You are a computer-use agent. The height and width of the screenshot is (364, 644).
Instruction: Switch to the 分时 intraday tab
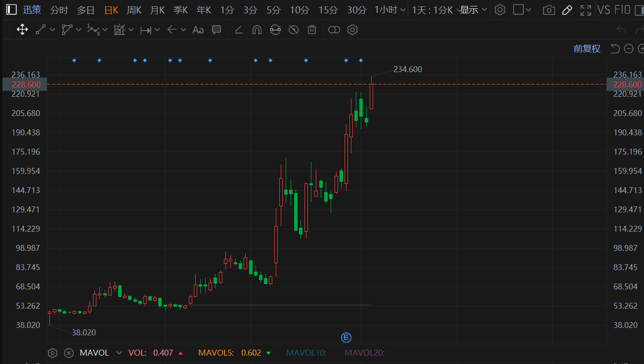59,10
